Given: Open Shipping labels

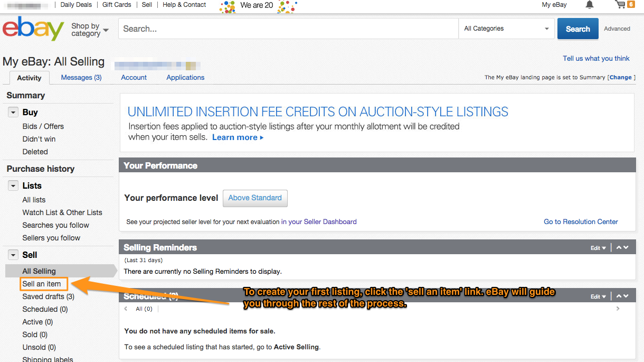Looking at the screenshot, I should pos(48,359).
